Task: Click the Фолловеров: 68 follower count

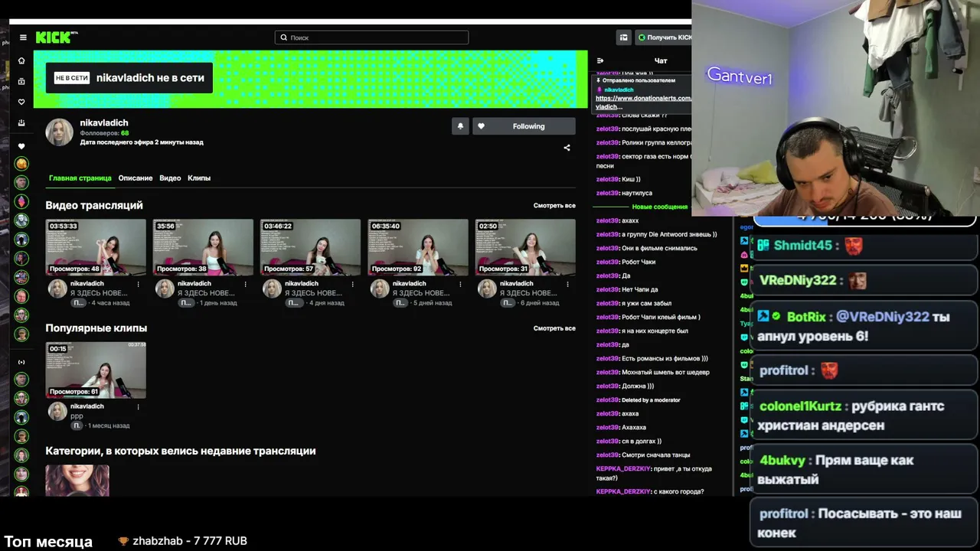Action: tap(104, 133)
